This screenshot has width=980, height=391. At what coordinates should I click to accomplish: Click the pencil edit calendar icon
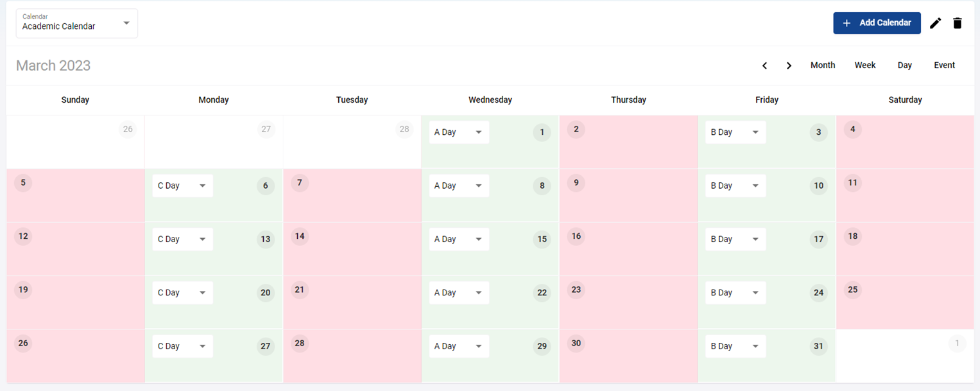pyautogui.click(x=936, y=23)
